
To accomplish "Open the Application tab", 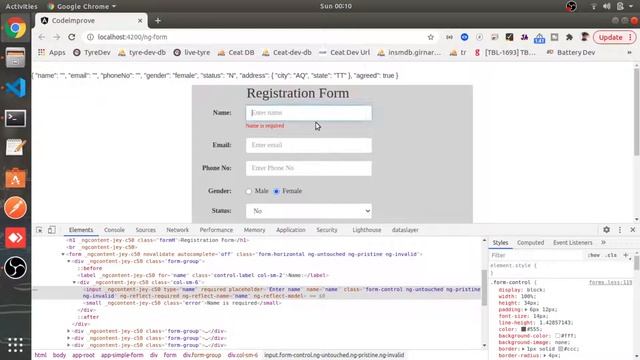I will tap(291, 230).
